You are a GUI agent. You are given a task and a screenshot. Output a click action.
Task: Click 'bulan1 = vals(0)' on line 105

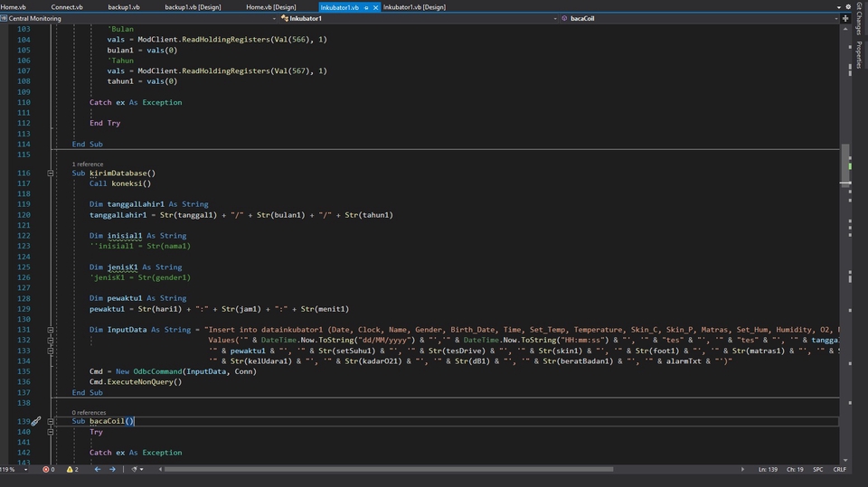pyautogui.click(x=142, y=50)
